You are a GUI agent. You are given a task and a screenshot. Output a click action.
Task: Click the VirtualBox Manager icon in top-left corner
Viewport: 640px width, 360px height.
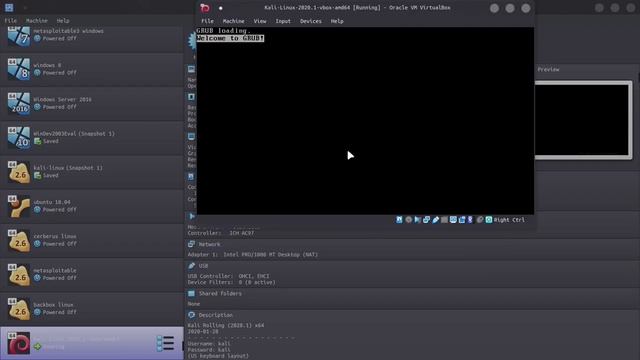pos(9,7)
